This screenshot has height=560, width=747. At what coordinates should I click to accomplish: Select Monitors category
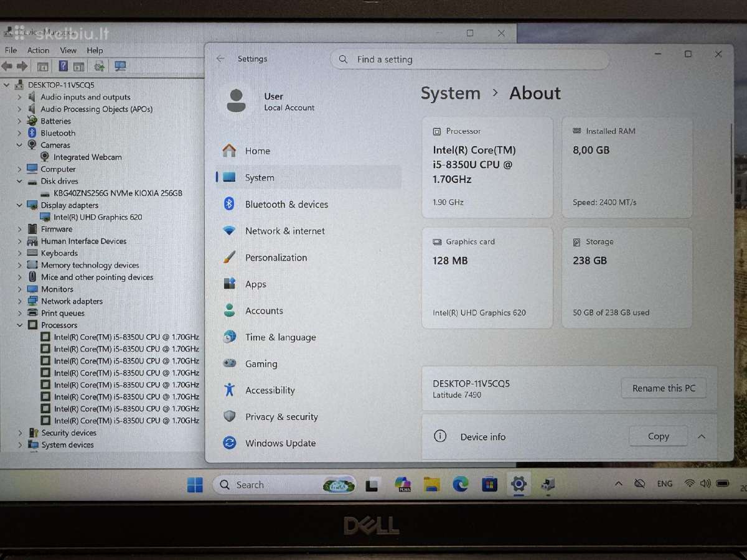(x=57, y=289)
